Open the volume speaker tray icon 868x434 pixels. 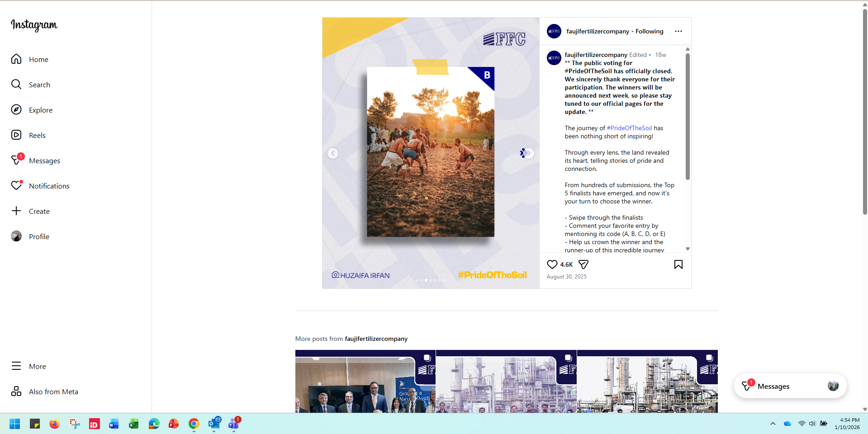[x=812, y=424]
